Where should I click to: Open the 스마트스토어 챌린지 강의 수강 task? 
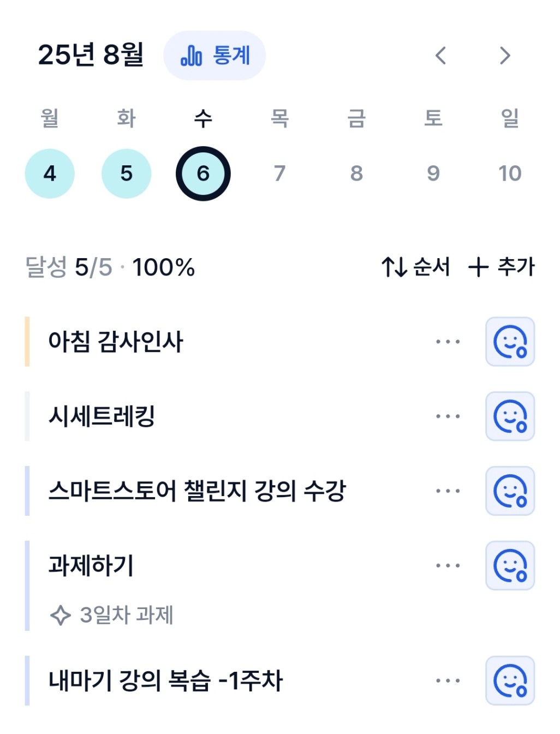[x=197, y=491]
